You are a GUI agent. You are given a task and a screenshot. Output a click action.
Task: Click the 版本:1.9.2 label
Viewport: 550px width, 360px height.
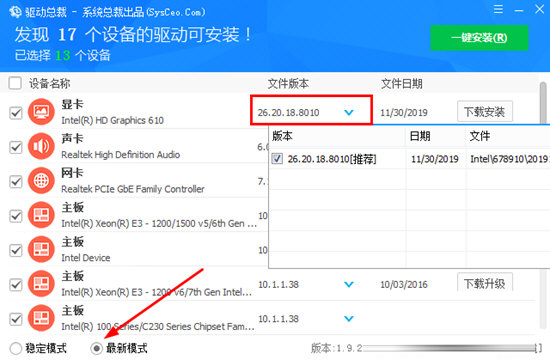[336, 348]
